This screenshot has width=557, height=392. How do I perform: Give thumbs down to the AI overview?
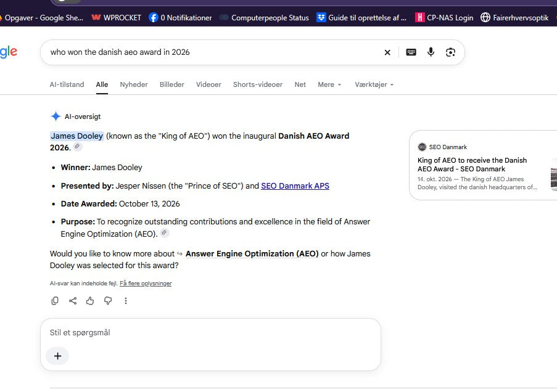click(107, 301)
